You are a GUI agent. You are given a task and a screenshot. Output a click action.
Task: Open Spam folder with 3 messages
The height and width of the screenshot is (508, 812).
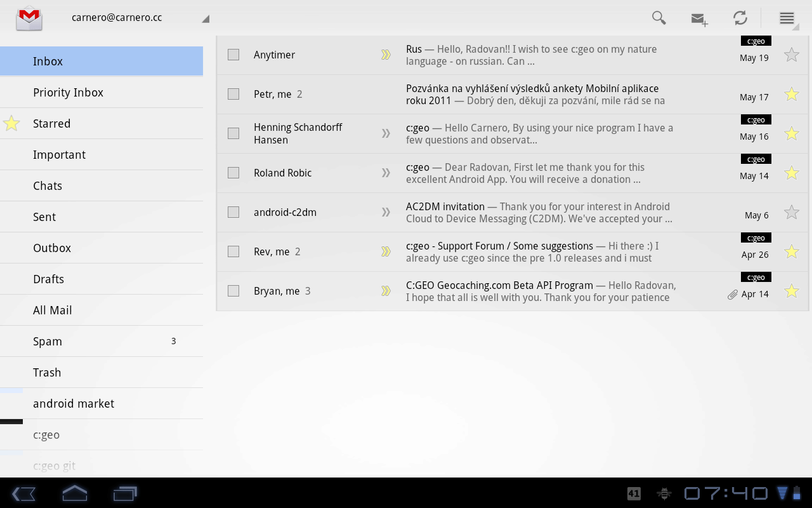[x=101, y=342]
